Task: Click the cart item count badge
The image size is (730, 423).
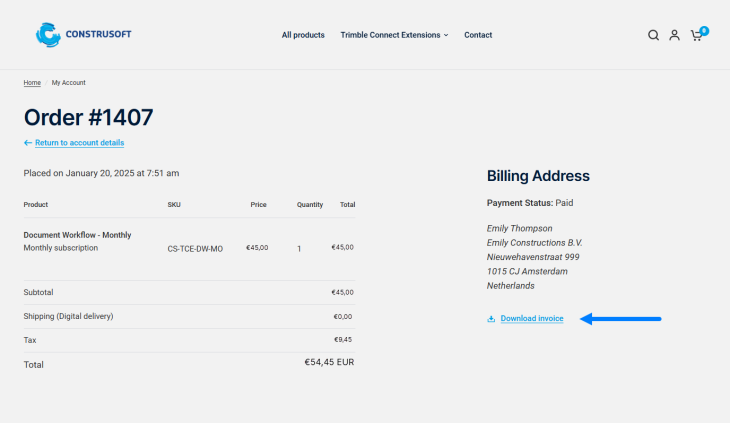Action: point(704,30)
